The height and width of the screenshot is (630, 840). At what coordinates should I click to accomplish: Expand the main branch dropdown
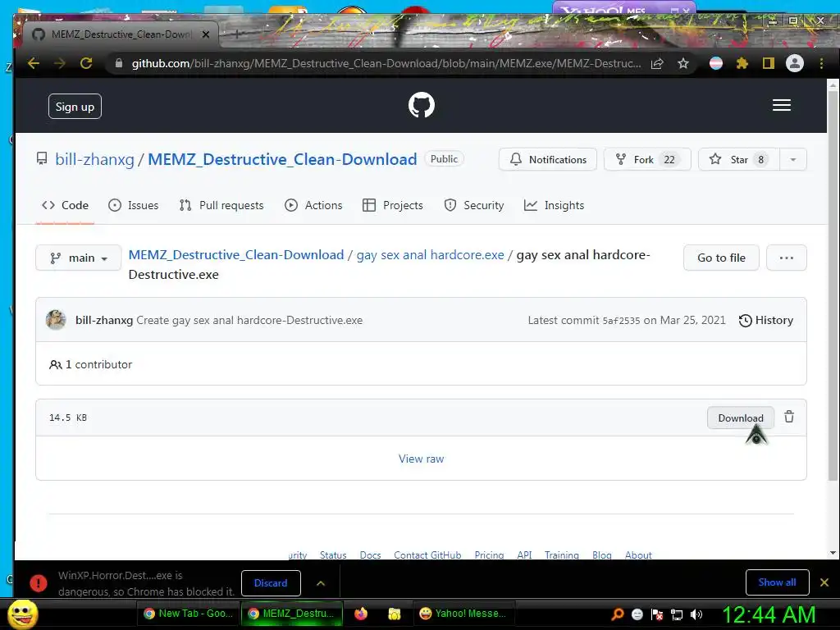coord(78,258)
